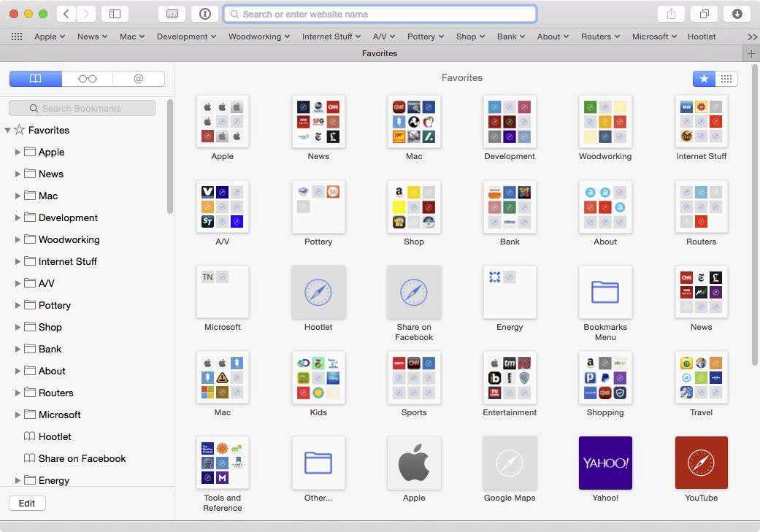760x532 pixels.
Task: Select the star Favorites view toggle
Action: click(x=704, y=79)
